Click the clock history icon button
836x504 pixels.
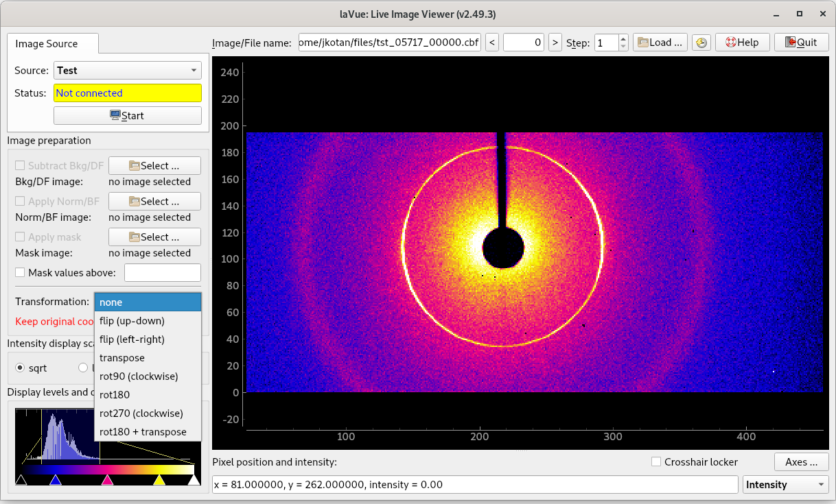(701, 43)
